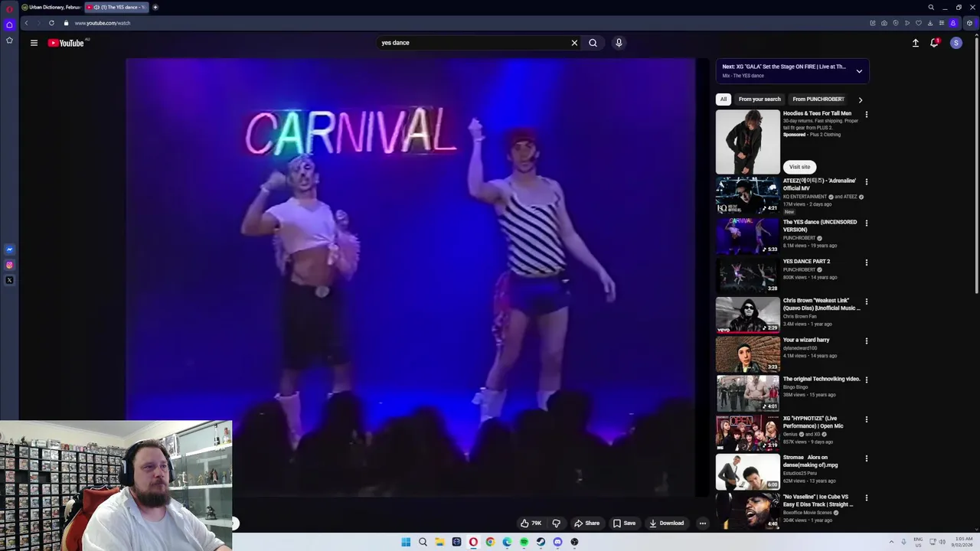Open options for the Hoodies & Tees ad
980x551 pixels.
click(x=866, y=114)
